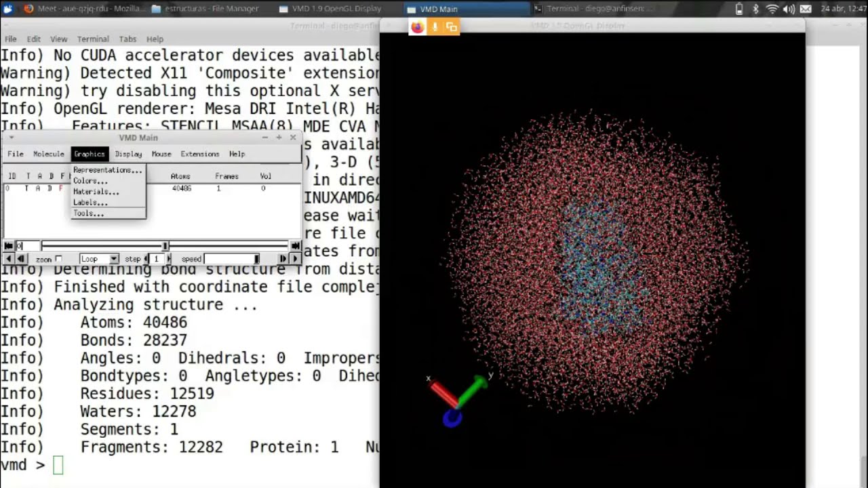Screen dimensions: 868x488
Task: Click the atom count 40486 cell
Action: pyautogui.click(x=181, y=188)
